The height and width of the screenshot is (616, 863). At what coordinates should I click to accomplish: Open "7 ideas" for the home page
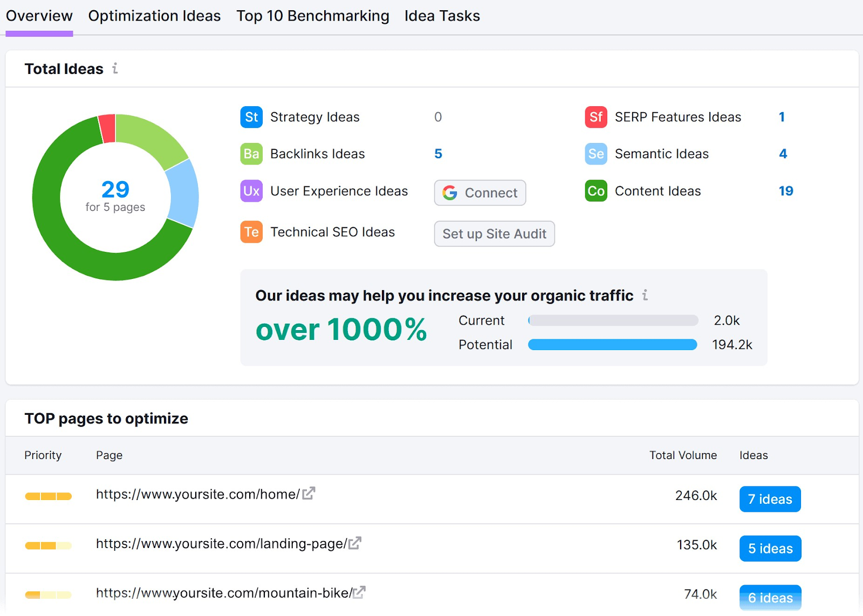770,499
